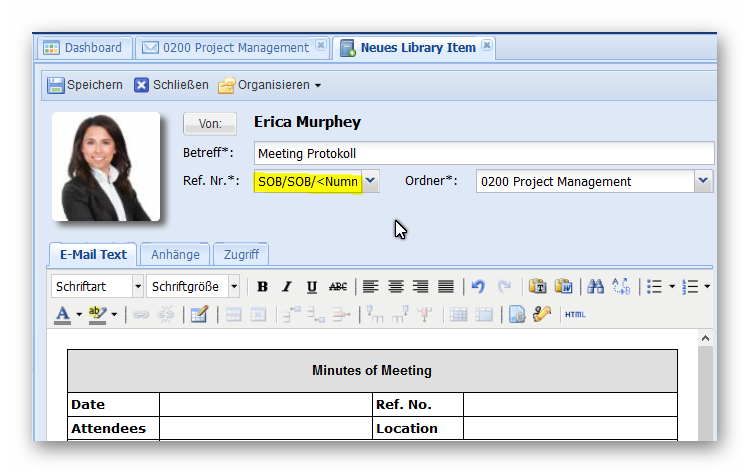
Task: Switch to the Anhänge tab
Action: [x=175, y=254]
